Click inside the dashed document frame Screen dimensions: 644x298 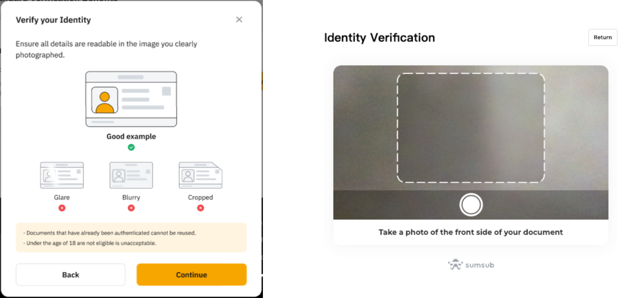(x=470, y=128)
